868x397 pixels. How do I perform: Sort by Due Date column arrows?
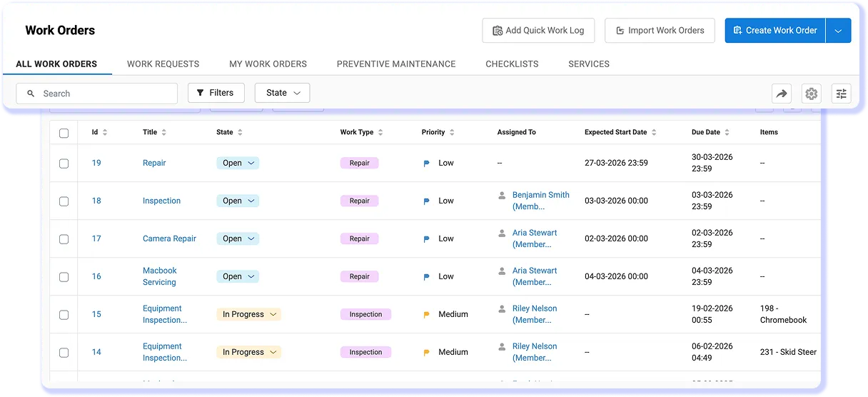pyautogui.click(x=727, y=132)
